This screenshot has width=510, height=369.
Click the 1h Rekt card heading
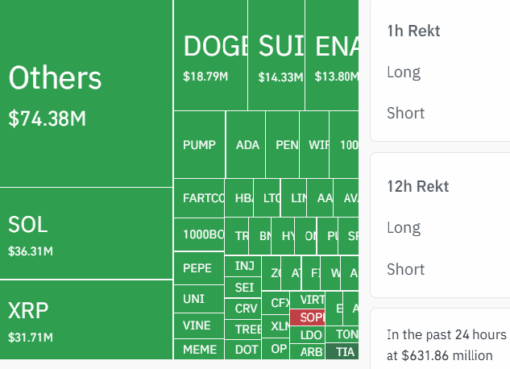pyautogui.click(x=413, y=31)
